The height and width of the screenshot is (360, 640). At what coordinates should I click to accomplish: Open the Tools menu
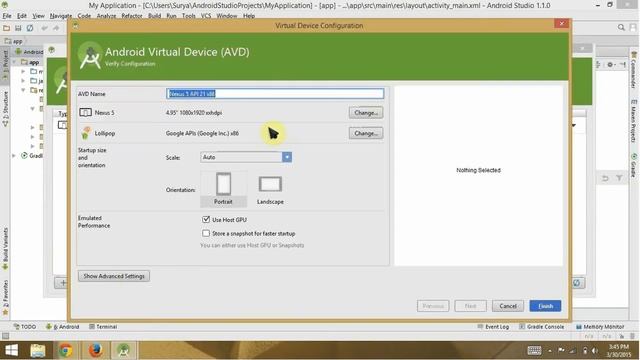[189, 16]
